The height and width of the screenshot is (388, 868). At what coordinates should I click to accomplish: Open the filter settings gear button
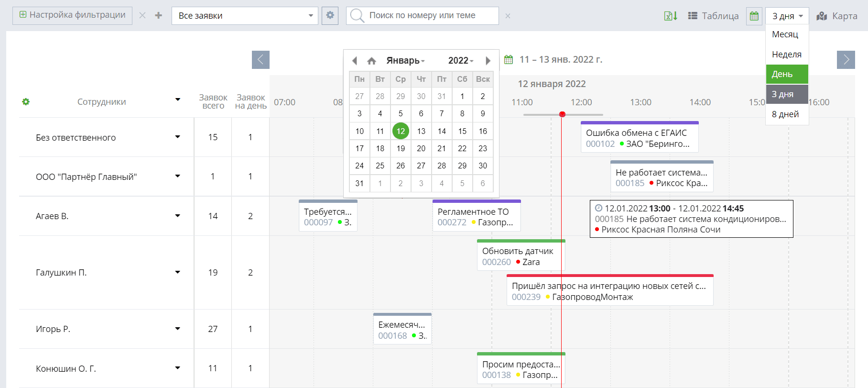coord(330,15)
